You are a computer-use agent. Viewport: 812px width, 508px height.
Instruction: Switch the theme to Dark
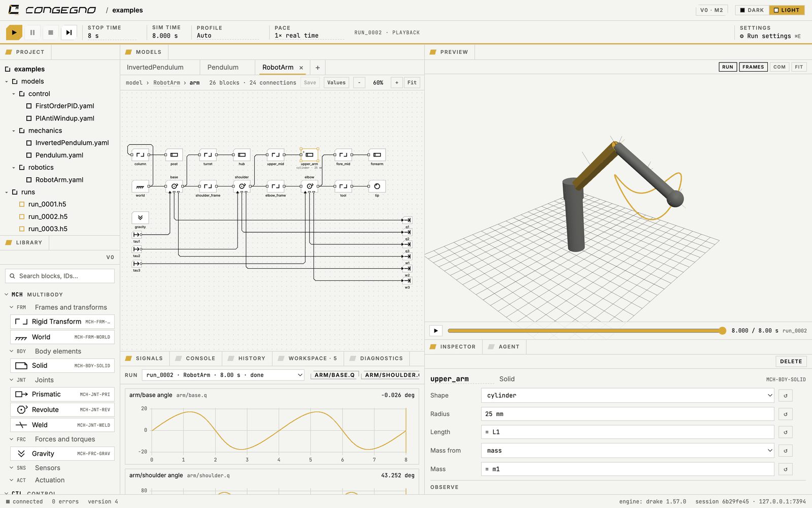(752, 10)
